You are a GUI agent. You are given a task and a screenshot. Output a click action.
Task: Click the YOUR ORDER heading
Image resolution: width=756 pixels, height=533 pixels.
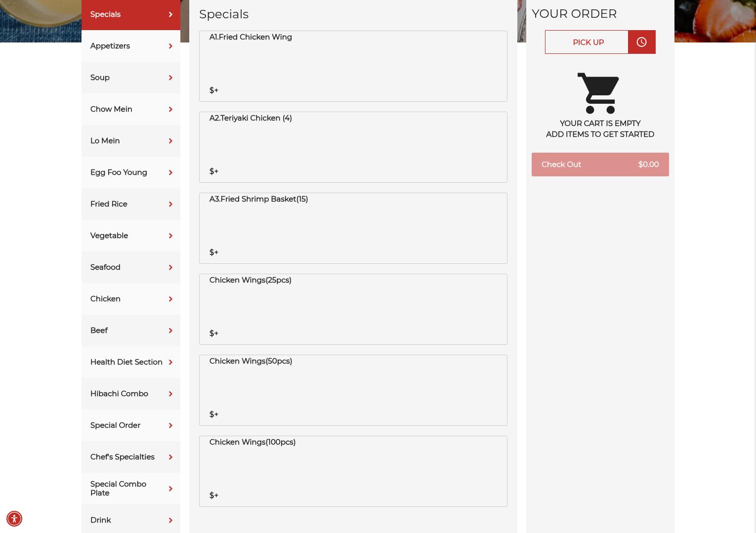coord(574,14)
